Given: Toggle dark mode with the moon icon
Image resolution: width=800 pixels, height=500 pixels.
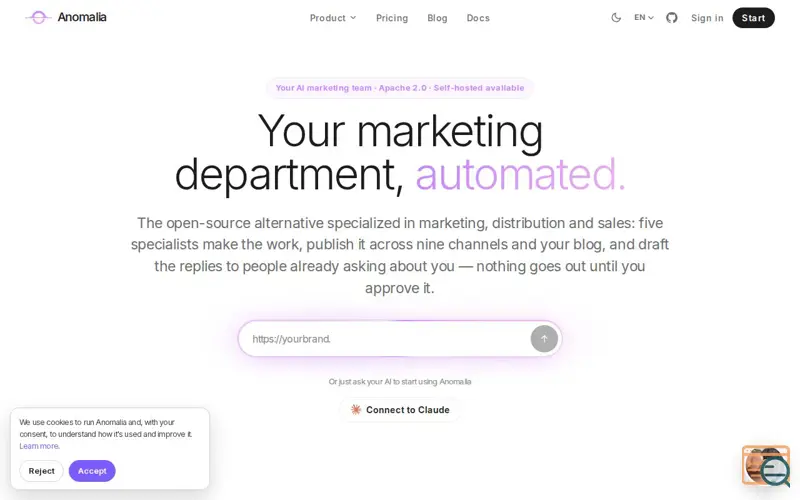Looking at the screenshot, I should point(616,18).
